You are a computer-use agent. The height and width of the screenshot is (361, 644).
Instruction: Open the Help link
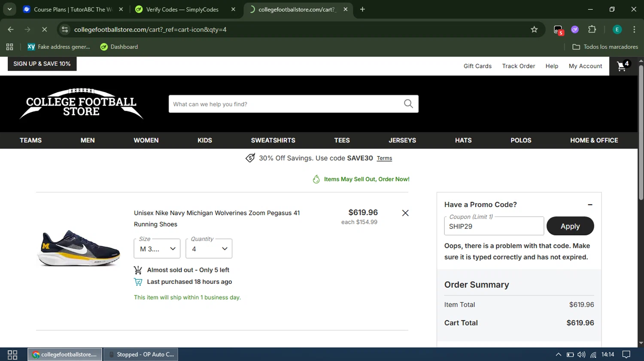[552, 66]
